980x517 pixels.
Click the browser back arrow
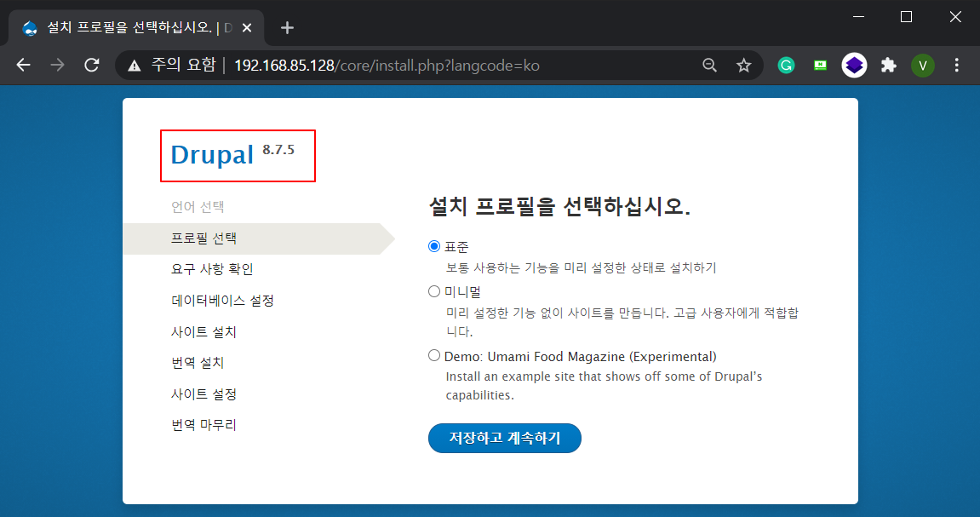(x=24, y=65)
